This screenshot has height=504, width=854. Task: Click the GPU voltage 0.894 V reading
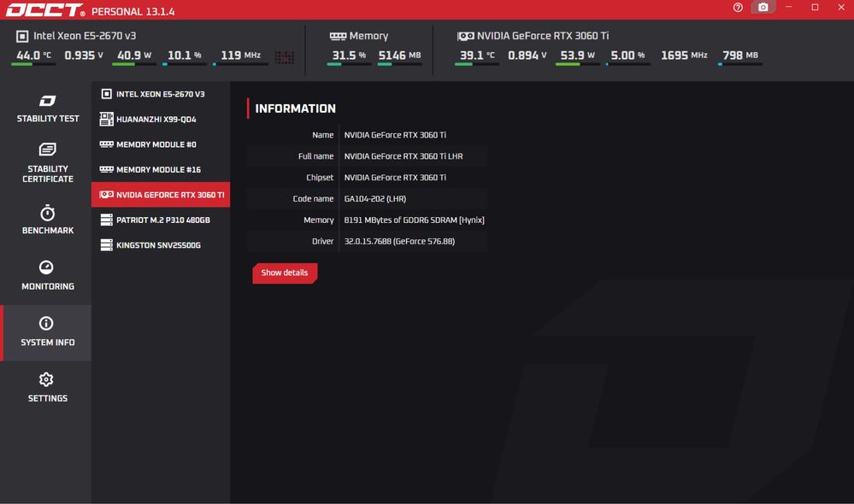pos(527,56)
